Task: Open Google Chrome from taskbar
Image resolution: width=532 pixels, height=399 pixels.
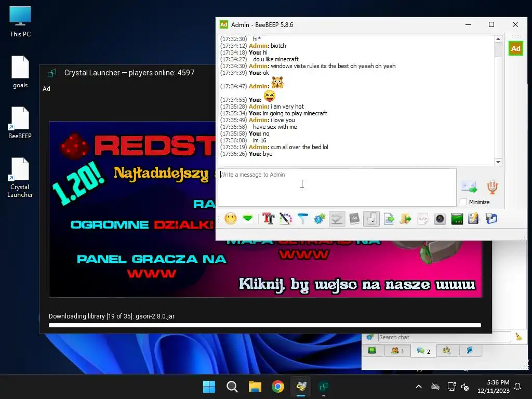Action: click(x=278, y=387)
